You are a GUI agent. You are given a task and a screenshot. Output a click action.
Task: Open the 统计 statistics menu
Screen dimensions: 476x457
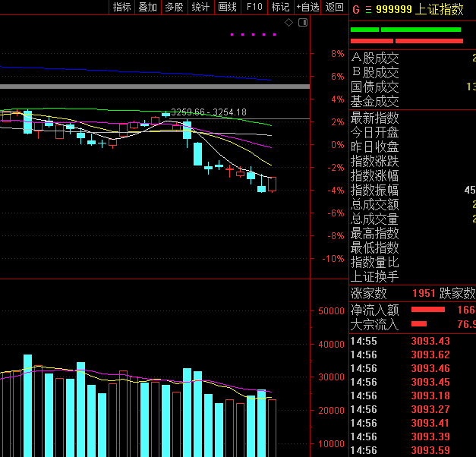[x=200, y=7]
